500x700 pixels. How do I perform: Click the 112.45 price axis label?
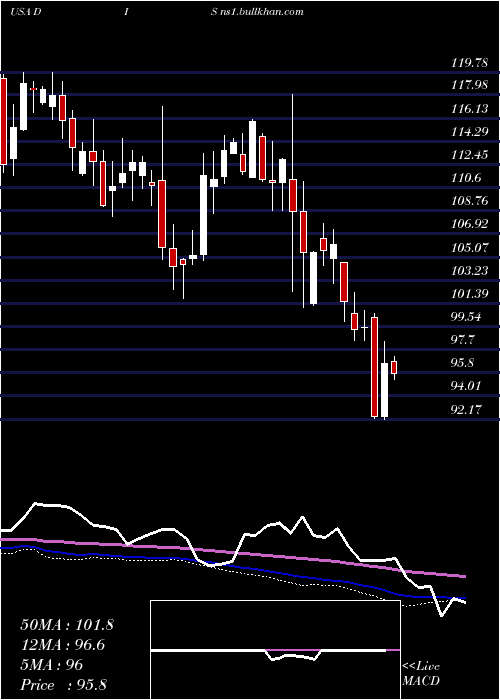469,155
